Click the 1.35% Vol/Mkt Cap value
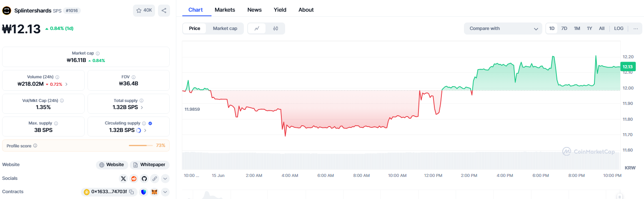The height and width of the screenshot is (199, 644). click(43, 107)
